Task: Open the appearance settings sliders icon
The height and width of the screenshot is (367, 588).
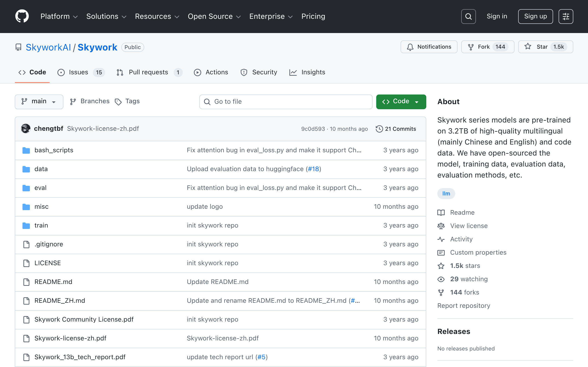Action: (x=566, y=17)
